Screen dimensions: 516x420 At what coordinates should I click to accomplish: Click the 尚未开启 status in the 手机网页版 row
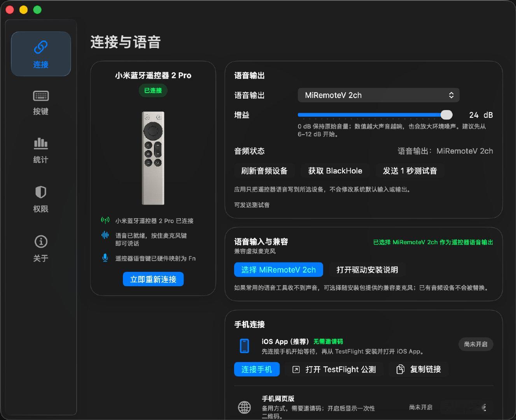421,407
